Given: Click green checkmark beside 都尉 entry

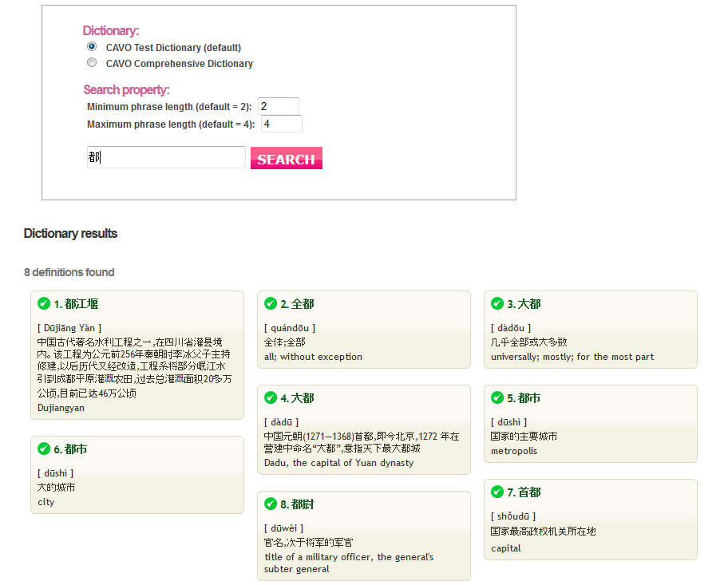Looking at the screenshot, I should (271, 504).
